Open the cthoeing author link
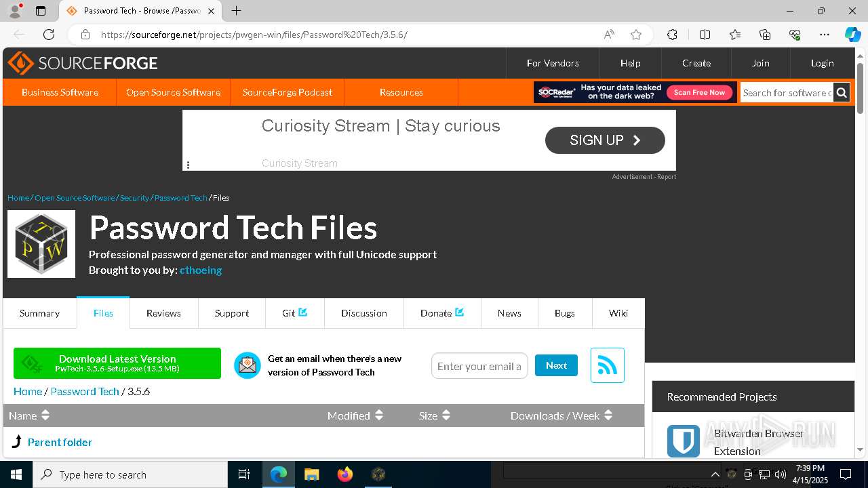This screenshot has width=868, height=488. tap(201, 270)
